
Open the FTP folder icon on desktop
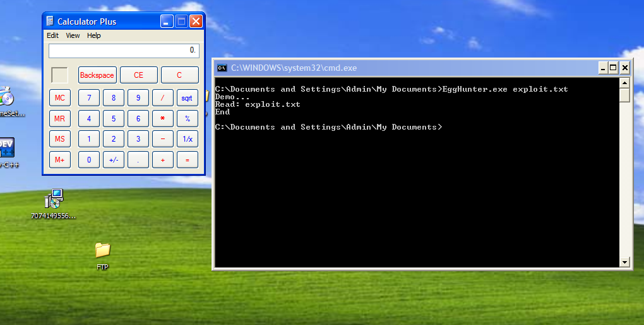coord(102,250)
